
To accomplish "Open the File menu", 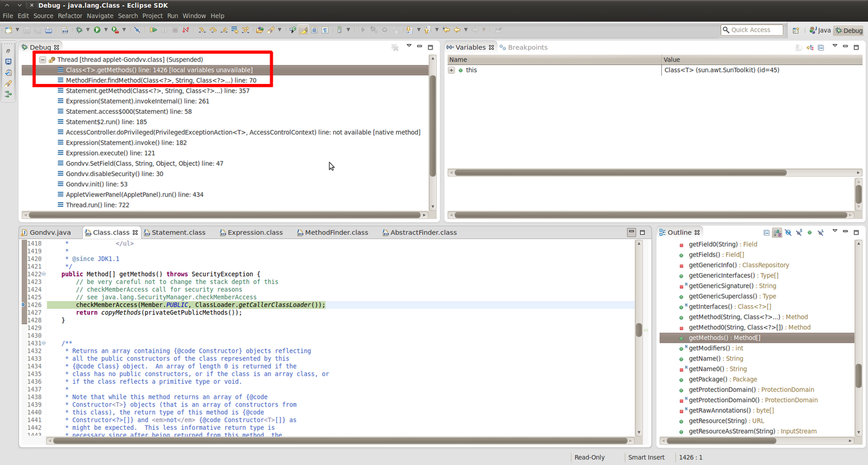I will click(8, 16).
